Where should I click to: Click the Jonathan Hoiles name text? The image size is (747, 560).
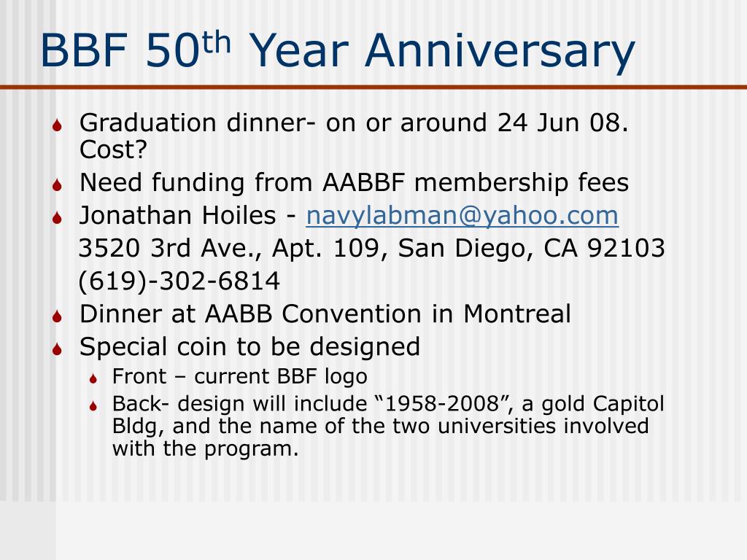coord(177,215)
